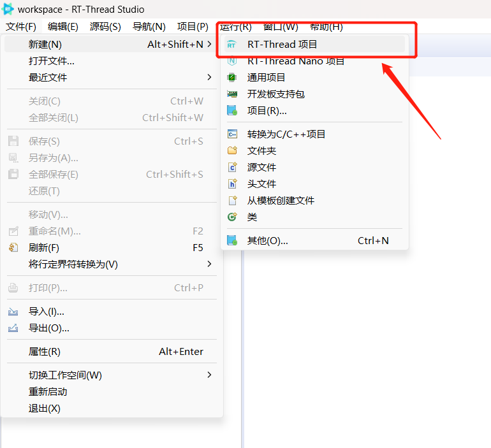The height and width of the screenshot is (448, 491).
Task: Select 转换为C/C++项目 entry
Action: 314,134
